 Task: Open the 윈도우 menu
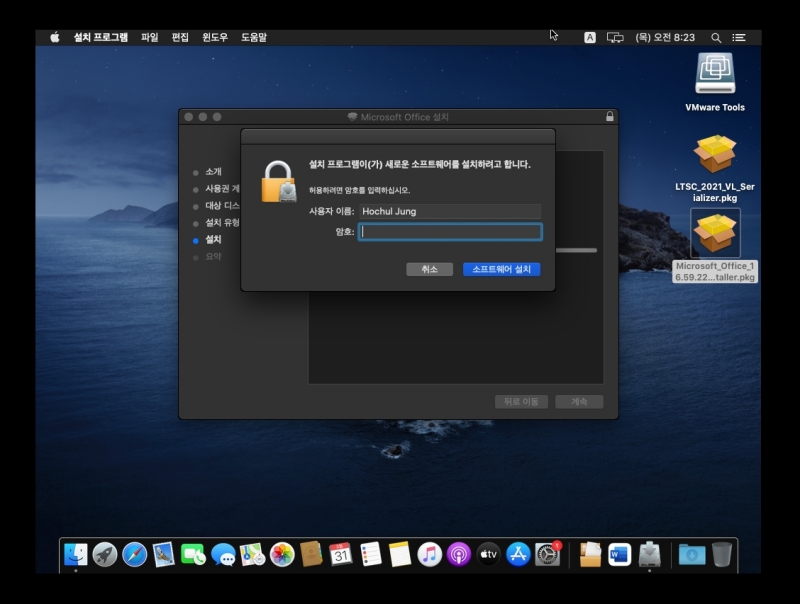[215, 37]
